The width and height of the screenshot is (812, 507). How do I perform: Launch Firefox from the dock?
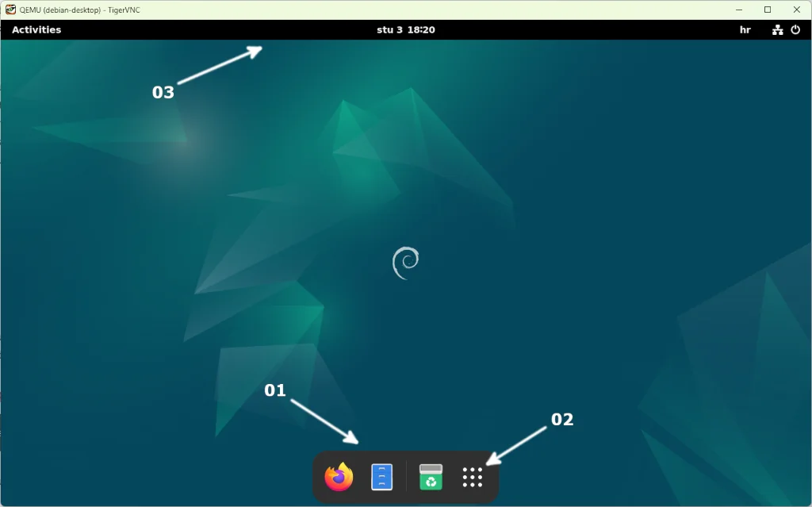click(x=338, y=478)
